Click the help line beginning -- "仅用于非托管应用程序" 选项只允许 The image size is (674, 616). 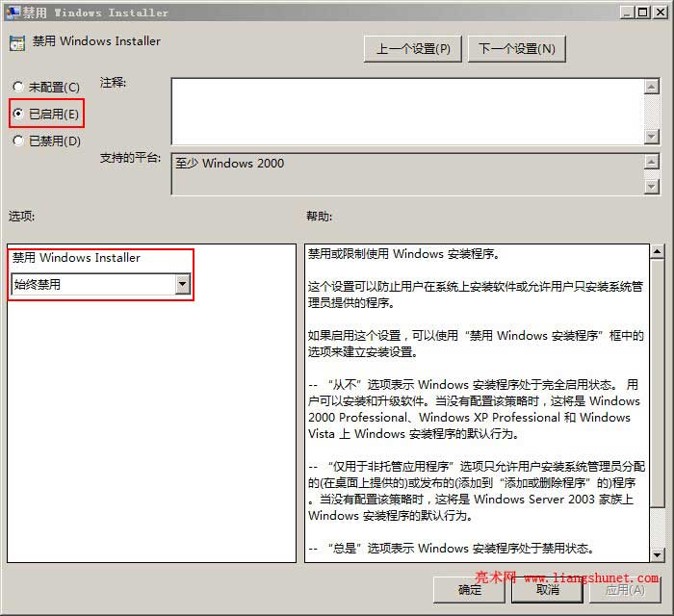[x=477, y=466]
